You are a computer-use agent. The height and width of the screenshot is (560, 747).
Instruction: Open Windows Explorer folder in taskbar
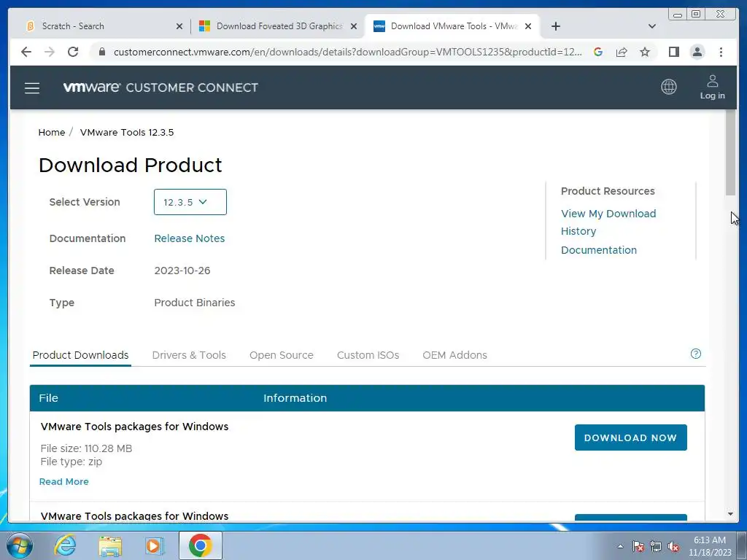pyautogui.click(x=110, y=546)
